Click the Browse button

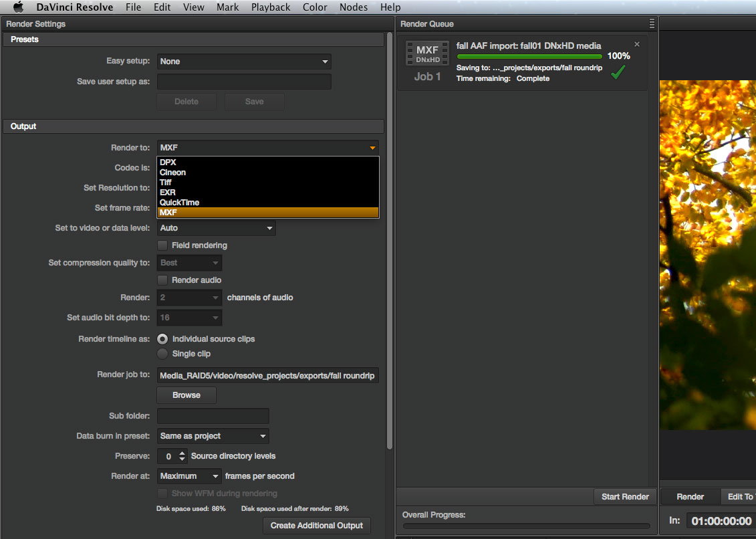coord(186,395)
